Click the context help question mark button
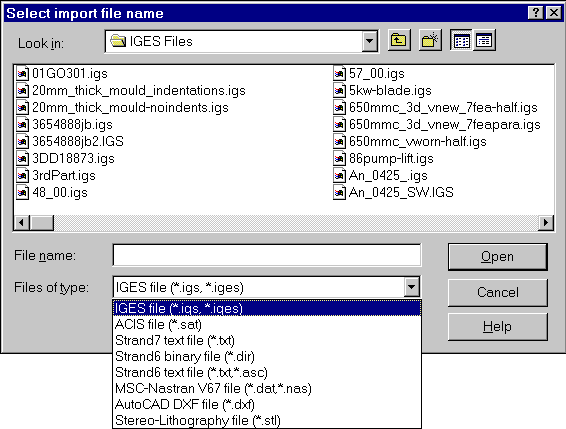 coord(536,13)
